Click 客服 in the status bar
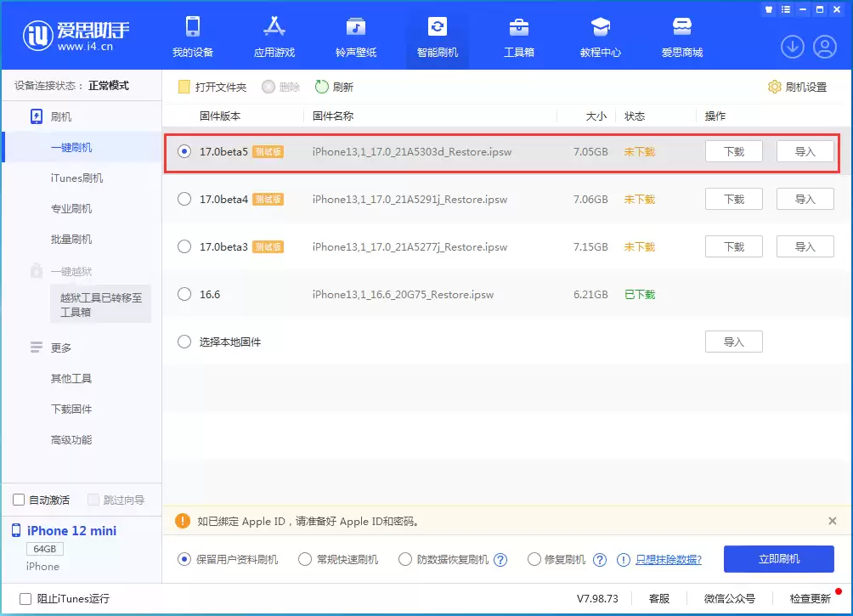The image size is (853, 616). pyautogui.click(x=658, y=599)
